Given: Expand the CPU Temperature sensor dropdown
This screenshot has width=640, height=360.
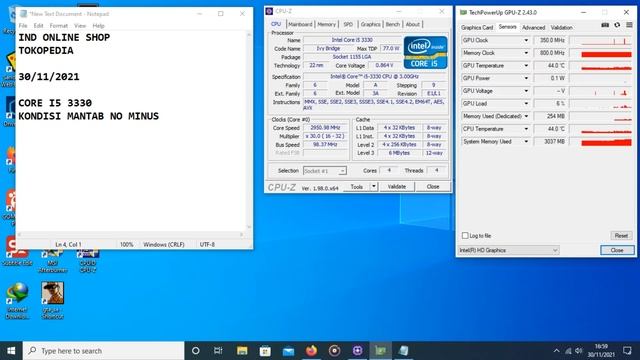Looking at the screenshot, I should 526,129.
